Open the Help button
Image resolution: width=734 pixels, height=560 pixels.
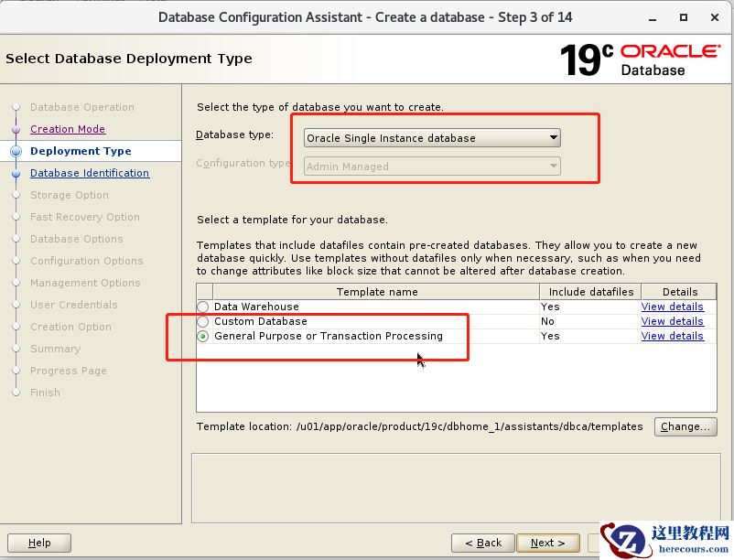pos(39,544)
